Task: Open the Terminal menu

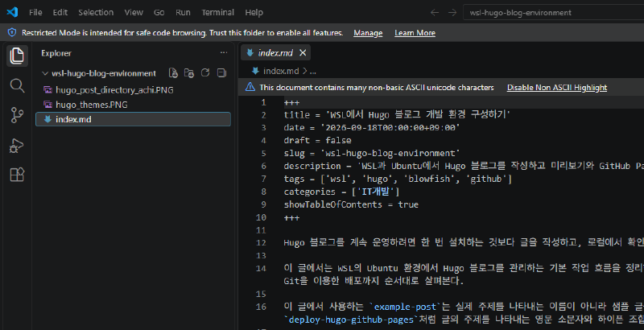Action: click(217, 12)
